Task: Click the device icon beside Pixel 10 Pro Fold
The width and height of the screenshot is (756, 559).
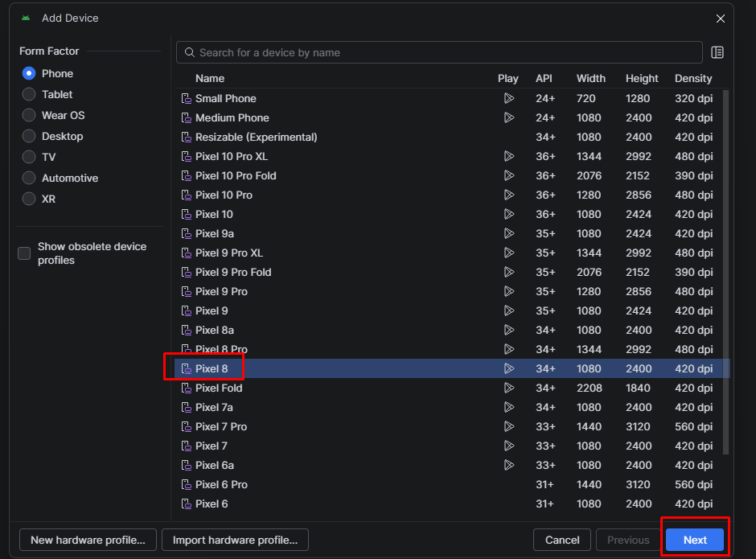Action: point(187,175)
